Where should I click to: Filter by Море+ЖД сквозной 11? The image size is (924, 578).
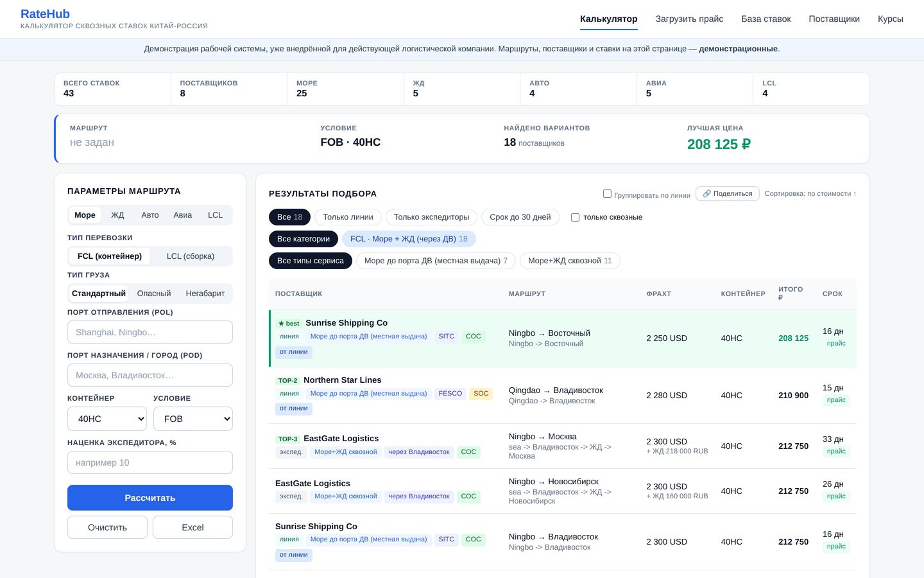[570, 261]
